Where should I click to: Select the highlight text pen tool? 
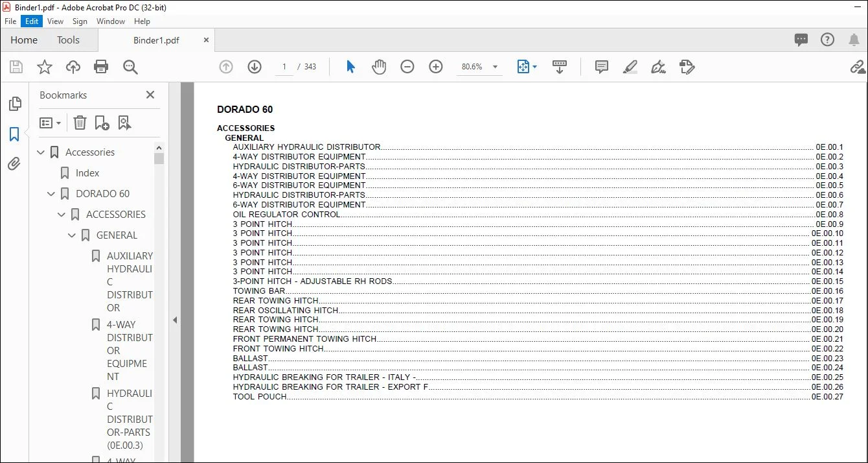pos(630,67)
